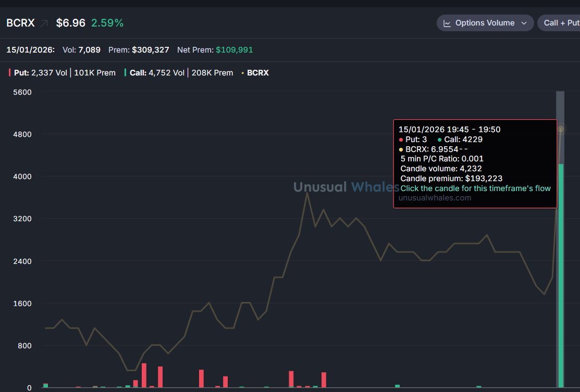Click the tooltip 'Candle premium: $193,223' text
The image size is (580, 392).
click(x=451, y=179)
